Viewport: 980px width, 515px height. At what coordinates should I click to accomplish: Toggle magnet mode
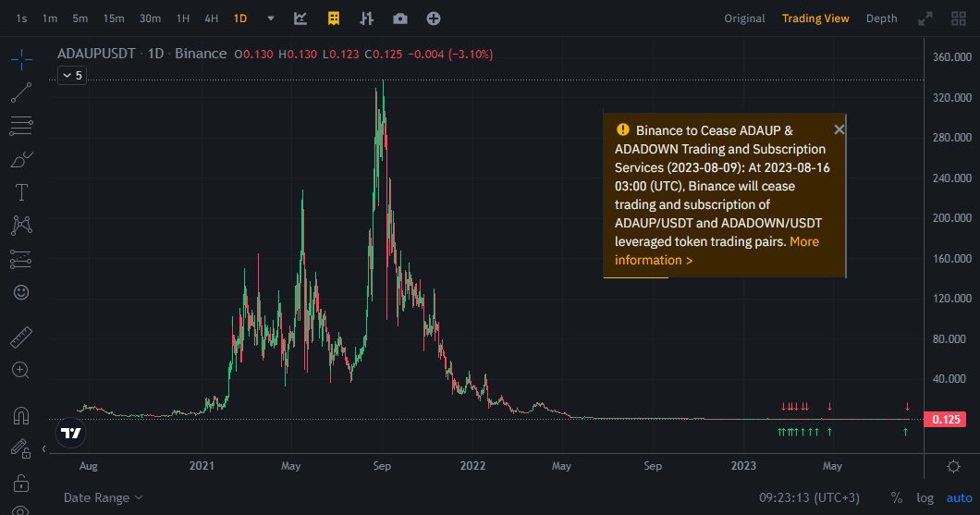coord(21,415)
